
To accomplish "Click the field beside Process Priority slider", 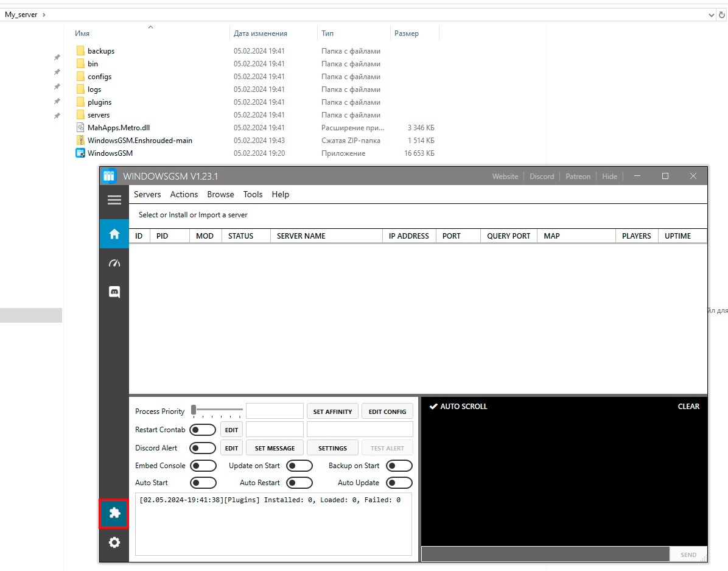I will tap(275, 412).
